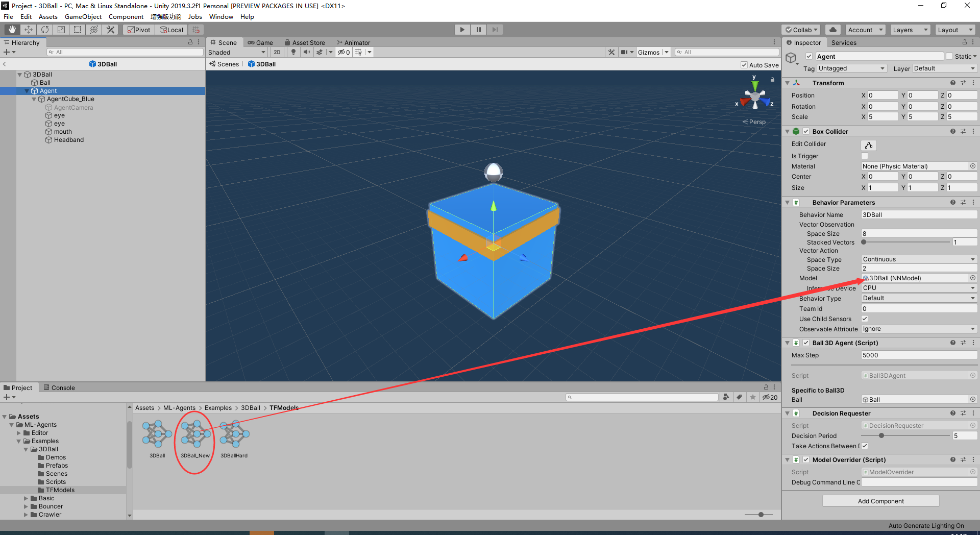Image resolution: width=980 pixels, height=535 pixels.
Task: Toggle 2D view mode in Scene toolbar
Action: click(x=276, y=52)
